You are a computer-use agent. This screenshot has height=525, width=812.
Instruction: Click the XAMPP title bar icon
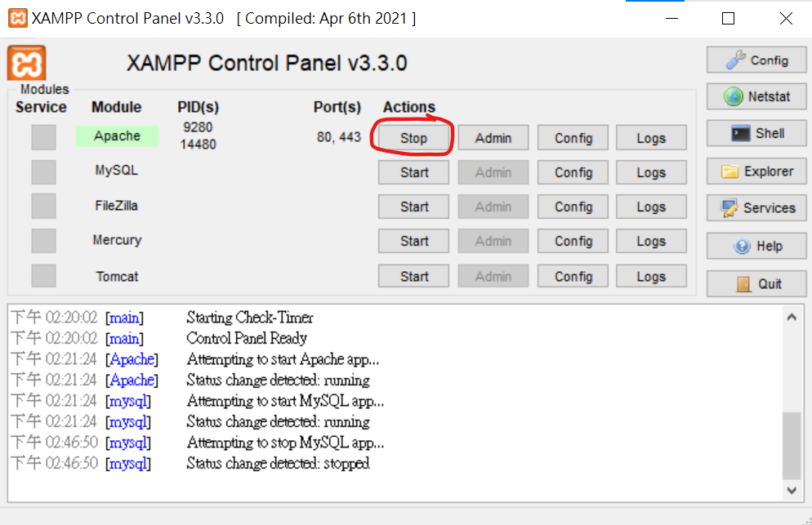point(18,18)
